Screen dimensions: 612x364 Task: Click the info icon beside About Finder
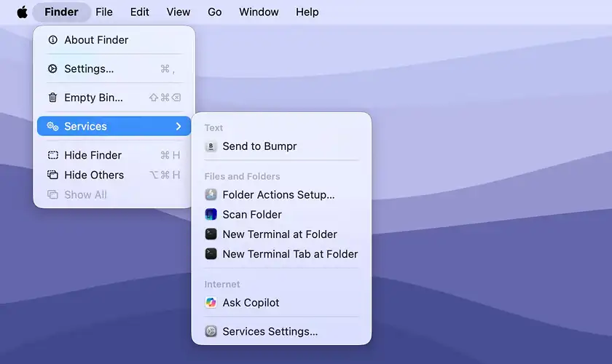[x=52, y=40]
